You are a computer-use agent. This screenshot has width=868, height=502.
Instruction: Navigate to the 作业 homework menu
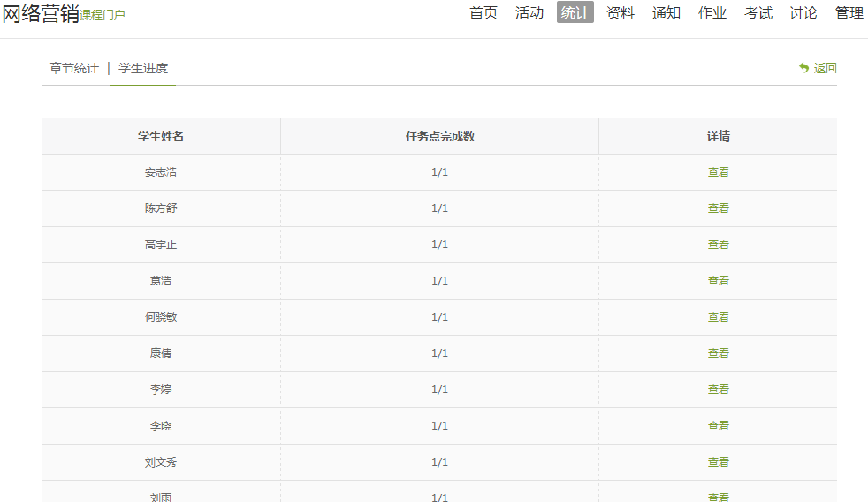712,13
